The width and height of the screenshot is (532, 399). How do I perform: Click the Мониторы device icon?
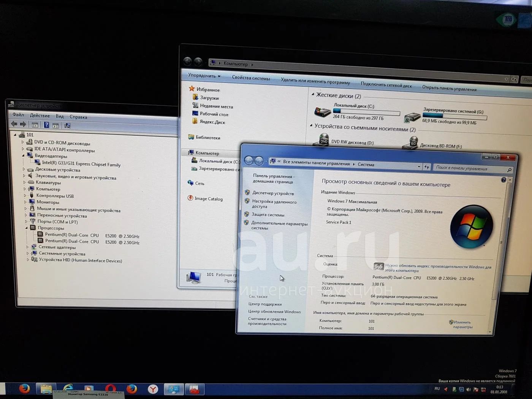click(x=32, y=202)
